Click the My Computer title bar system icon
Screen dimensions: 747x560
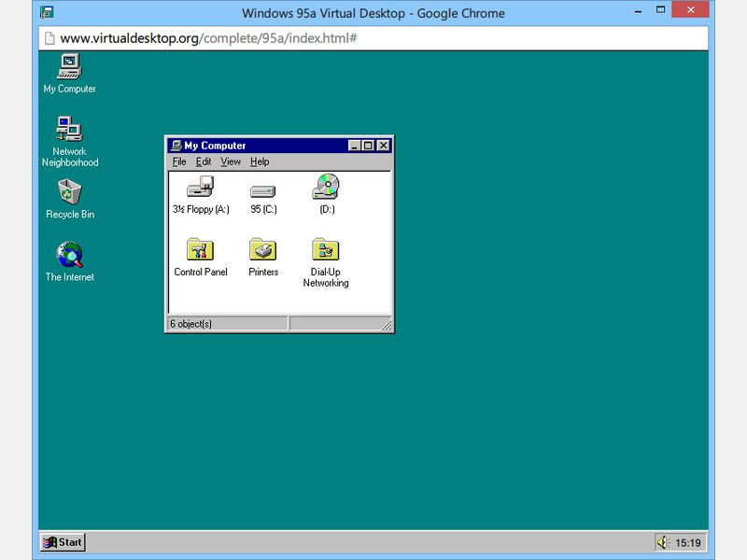tap(176, 146)
